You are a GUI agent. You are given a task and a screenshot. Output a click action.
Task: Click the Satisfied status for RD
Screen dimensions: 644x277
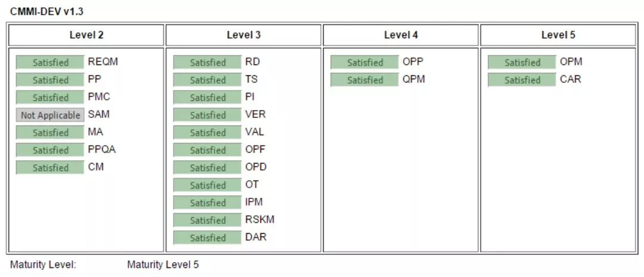tap(208, 63)
